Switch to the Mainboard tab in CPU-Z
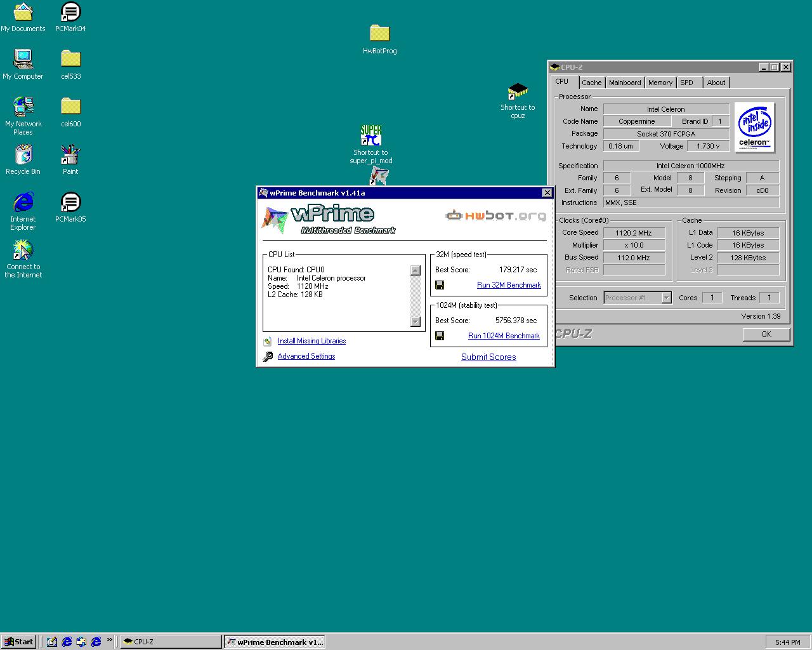This screenshot has width=812, height=650. (x=625, y=83)
